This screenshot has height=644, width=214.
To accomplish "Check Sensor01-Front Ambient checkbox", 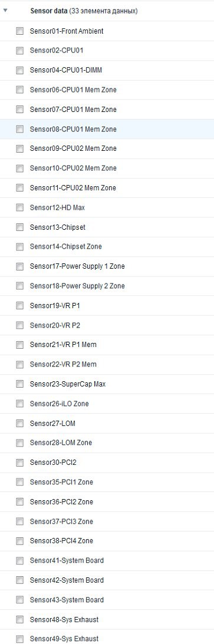I will click(x=19, y=31).
